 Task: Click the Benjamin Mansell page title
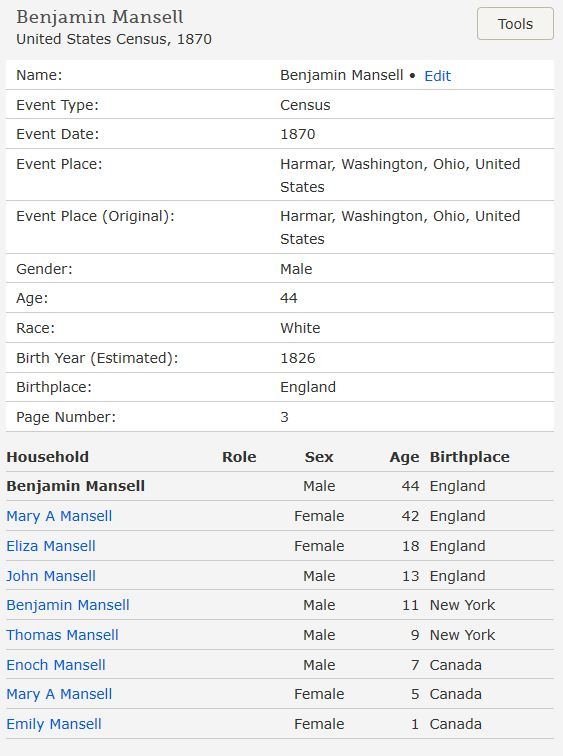(99, 17)
